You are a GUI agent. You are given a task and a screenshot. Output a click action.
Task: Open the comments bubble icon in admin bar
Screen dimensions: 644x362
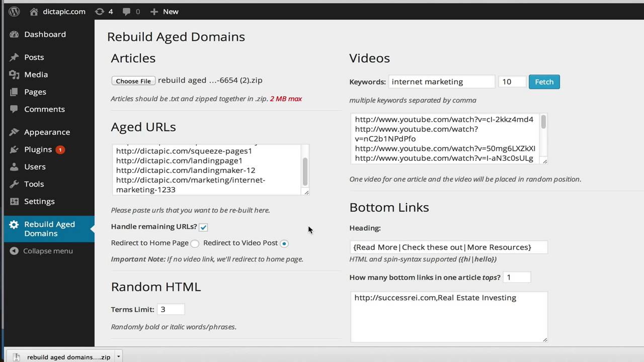pos(127,11)
